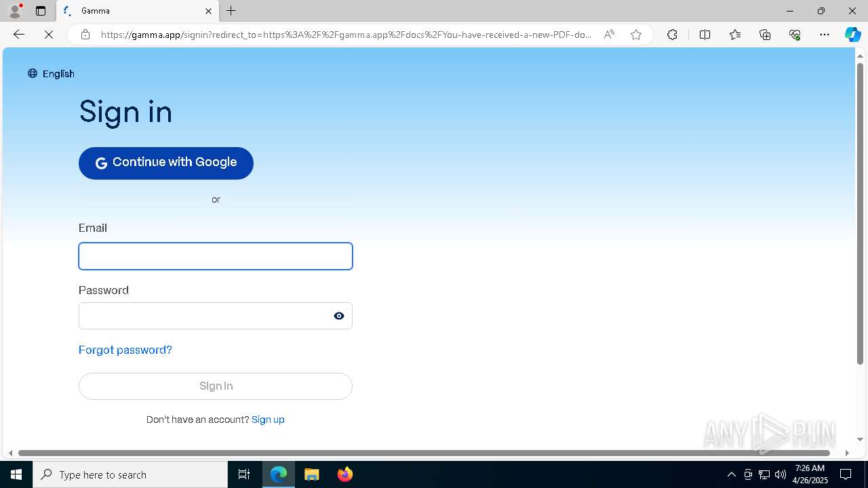Click the vertical scrollbar

(x=860, y=213)
